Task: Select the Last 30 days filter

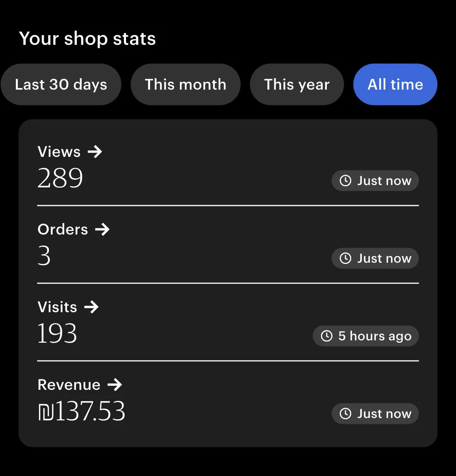Action: [x=61, y=85]
